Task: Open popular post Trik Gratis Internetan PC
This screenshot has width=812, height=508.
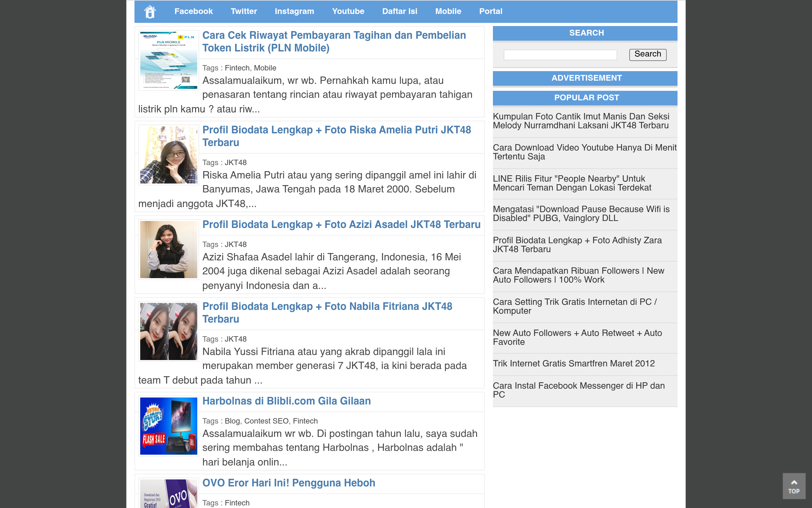Action: pos(575,306)
